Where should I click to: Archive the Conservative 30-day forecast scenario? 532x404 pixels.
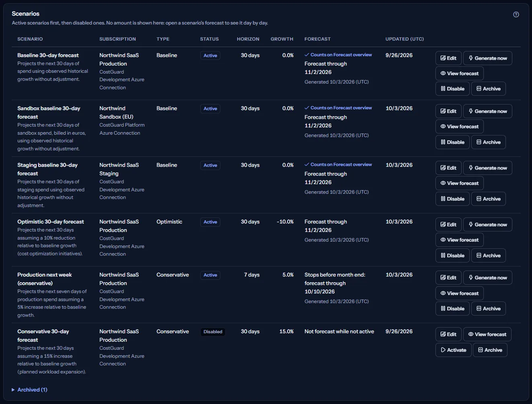pos(490,350)
